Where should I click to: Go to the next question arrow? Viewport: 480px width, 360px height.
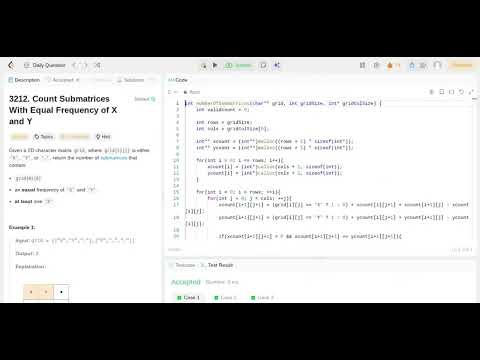point(85,65)
